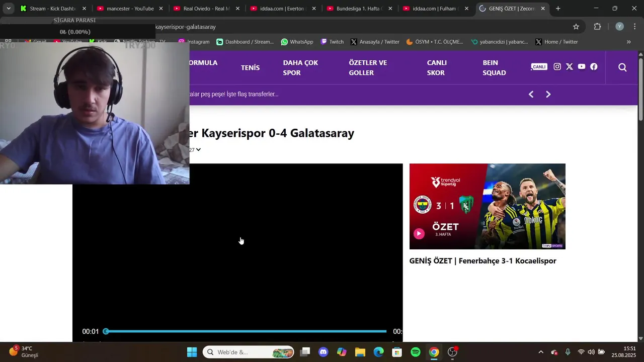644x362 pixels.
Task: Close the GENİŞ ÖZET tab
Action: tap(543, 9)
